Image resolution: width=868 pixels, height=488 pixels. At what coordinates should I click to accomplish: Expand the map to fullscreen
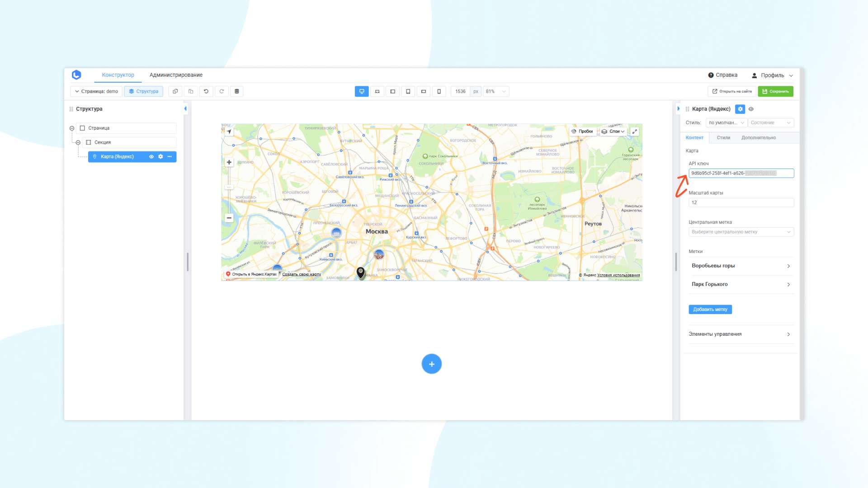[x=635, y=131]
